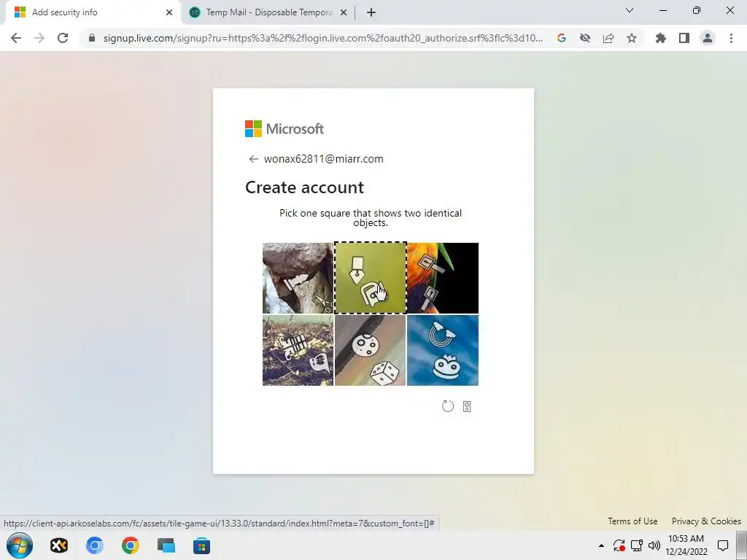Restart the captcha puzzle with the reload icon

coord(447,406)
